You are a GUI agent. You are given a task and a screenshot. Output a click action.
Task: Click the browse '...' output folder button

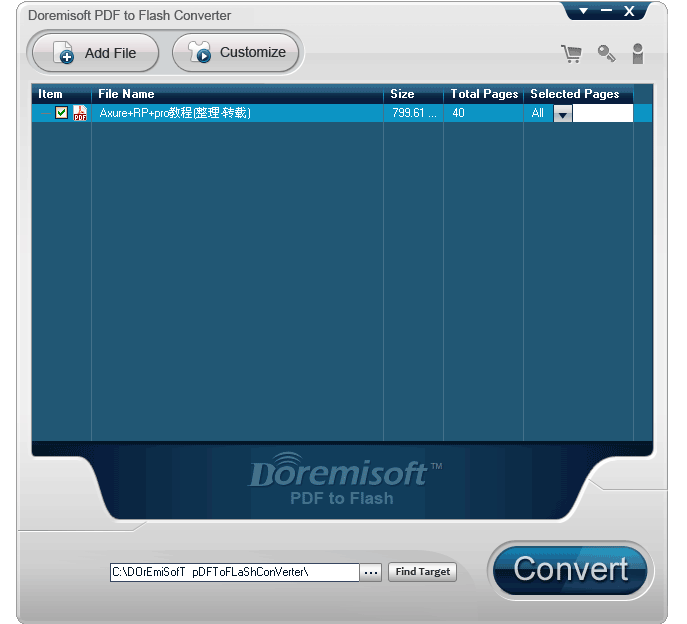click(371, 572)
